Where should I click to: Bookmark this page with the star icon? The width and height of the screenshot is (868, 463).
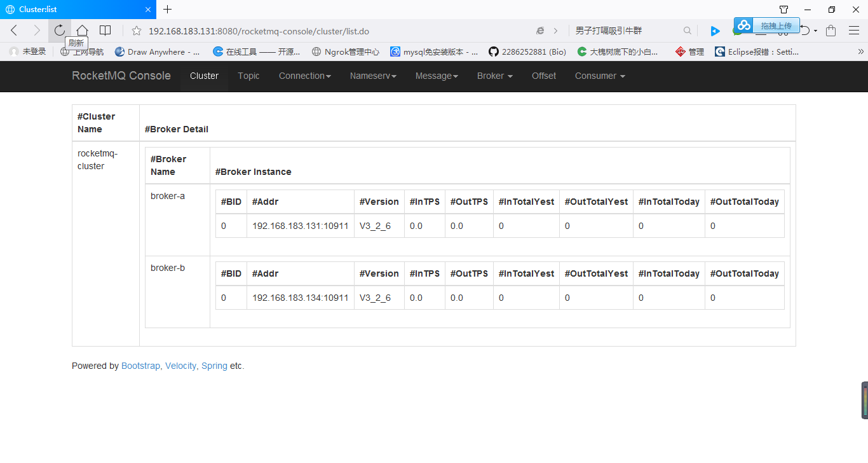[135, 31]
